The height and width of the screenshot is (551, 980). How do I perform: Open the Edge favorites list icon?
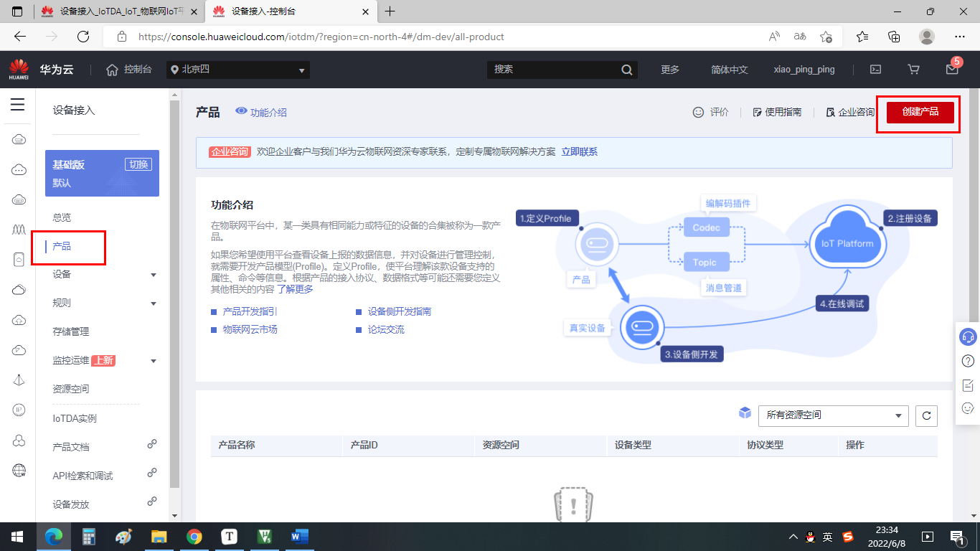tap(862, 37)
